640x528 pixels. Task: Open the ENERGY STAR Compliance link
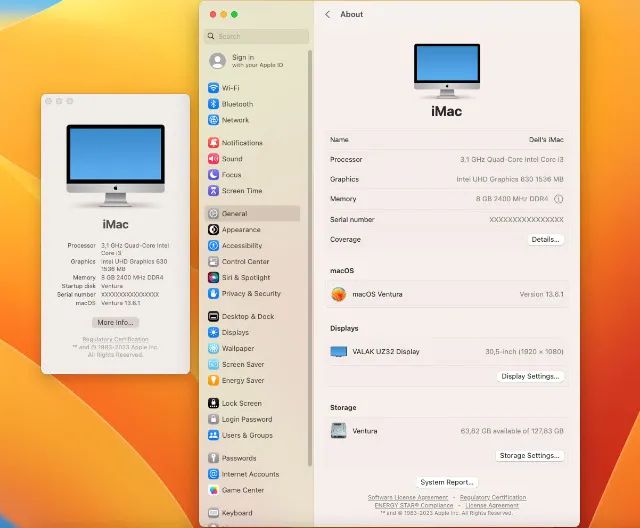414,505
